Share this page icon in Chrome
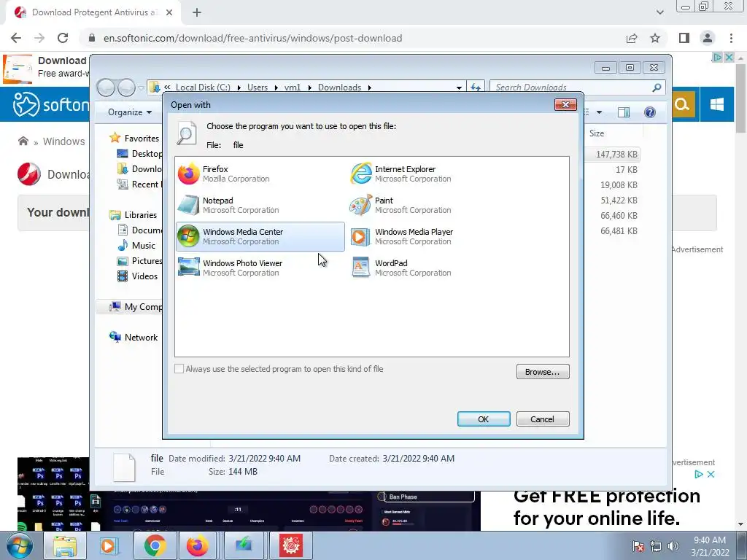 point(632,38)
